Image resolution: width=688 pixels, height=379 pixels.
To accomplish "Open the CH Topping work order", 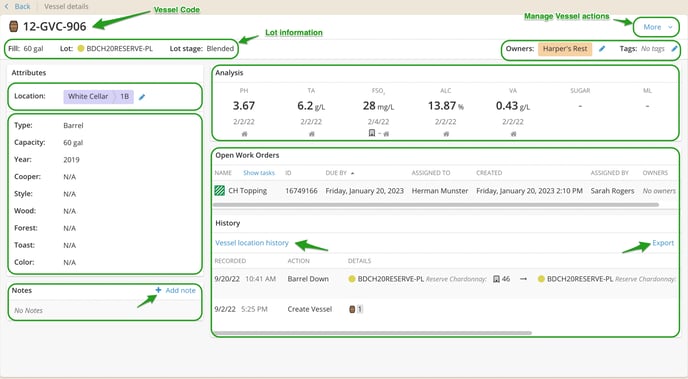I will (x=247, y=191).
